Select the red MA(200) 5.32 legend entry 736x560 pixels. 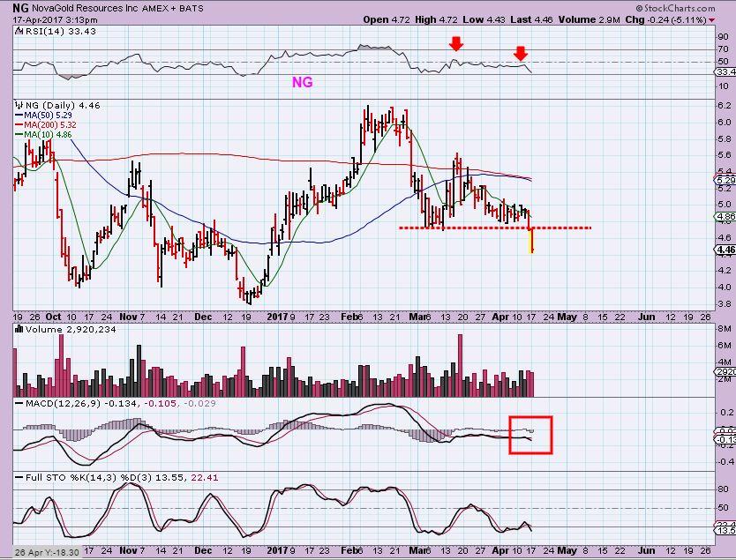pyautogui.click(x=46, y=124)
